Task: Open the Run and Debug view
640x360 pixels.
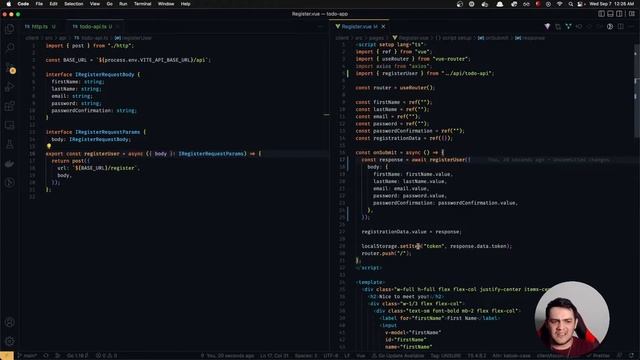Action: click(x=10, y=87)
